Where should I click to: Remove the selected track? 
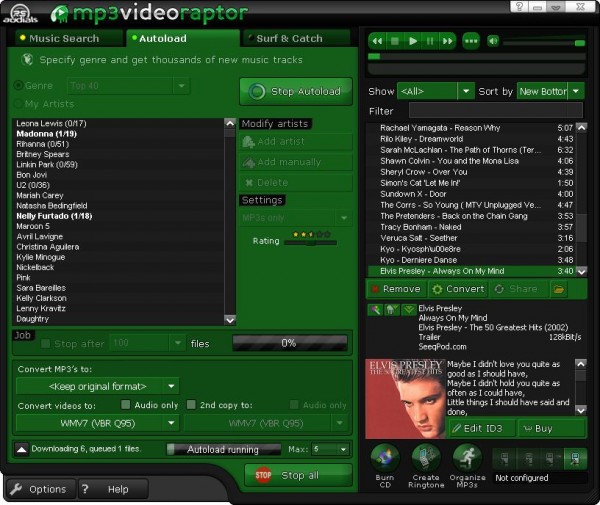click(396, 289)
